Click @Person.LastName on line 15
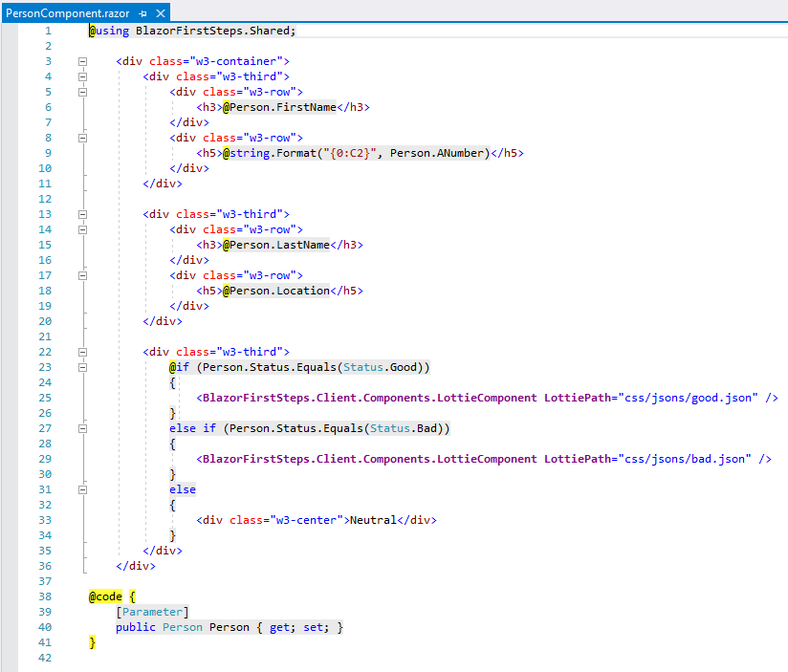The width and height of the screenshot is (788, 672). (x=276, y=245)
